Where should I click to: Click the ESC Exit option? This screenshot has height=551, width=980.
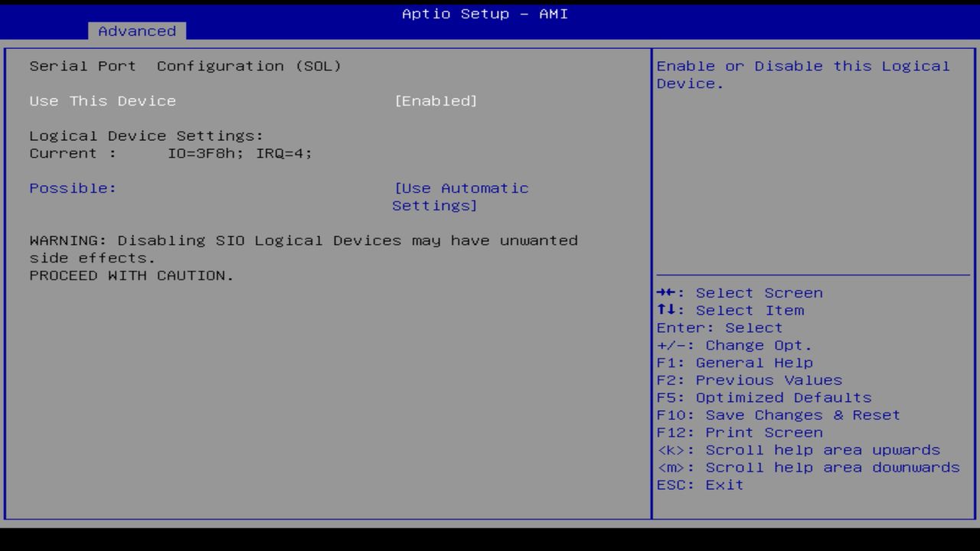[x=699, y=484]
